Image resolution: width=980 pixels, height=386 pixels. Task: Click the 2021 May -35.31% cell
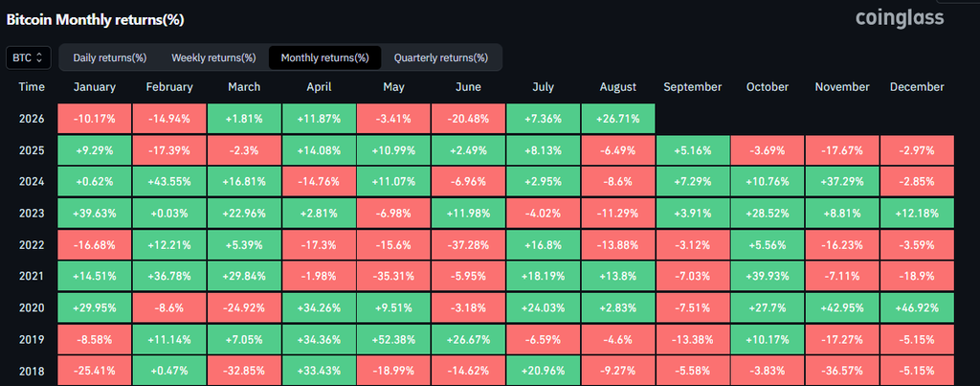tap(393, 277)
